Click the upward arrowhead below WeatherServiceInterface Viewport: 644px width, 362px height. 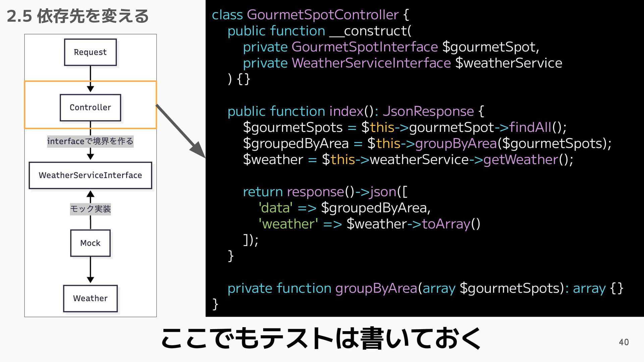(90, 194)
